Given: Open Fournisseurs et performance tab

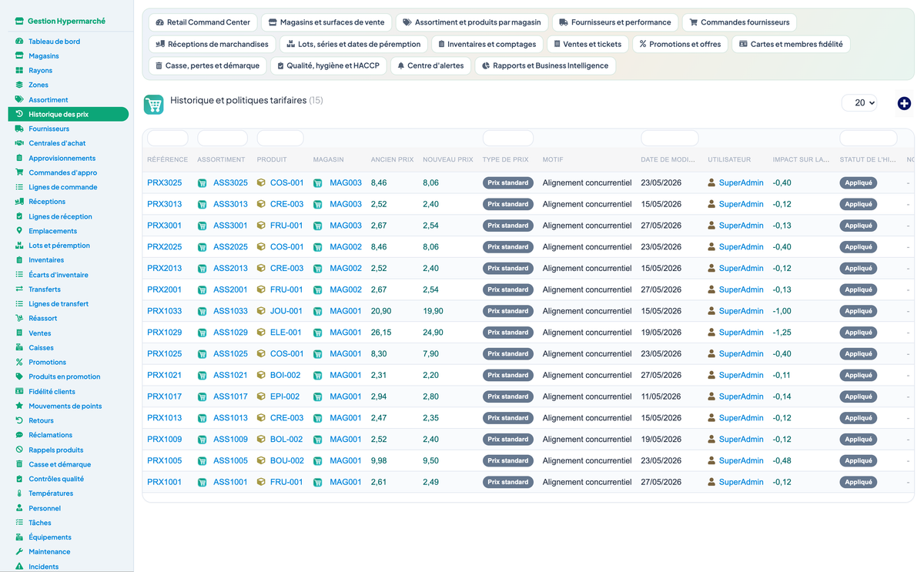Looking at the screenshot, I should coord(615,22).
